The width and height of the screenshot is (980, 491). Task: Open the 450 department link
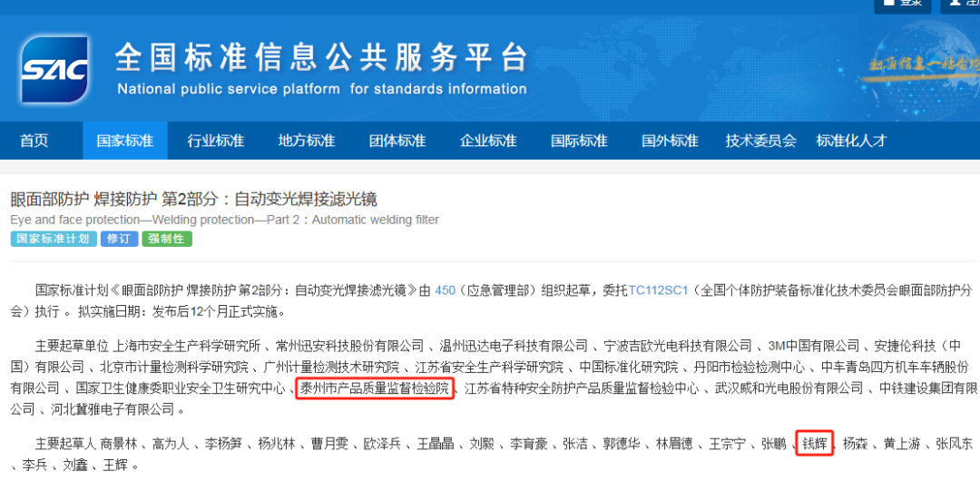445,290
